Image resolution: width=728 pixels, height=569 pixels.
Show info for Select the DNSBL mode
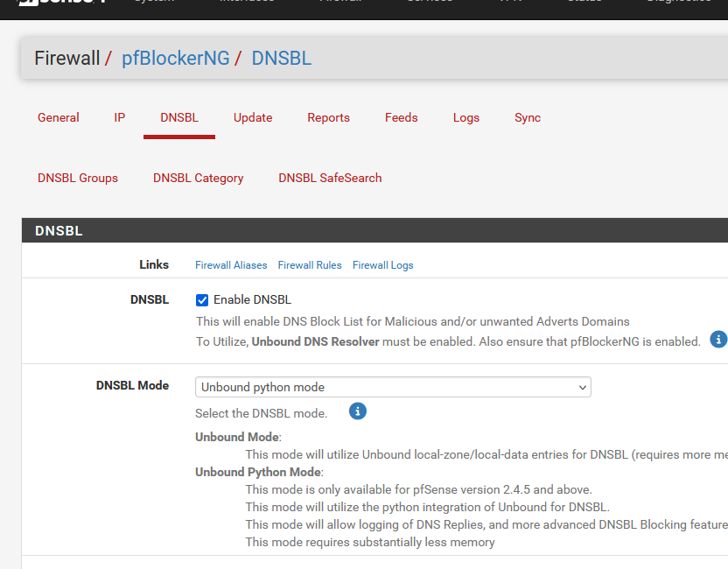tap(357, 411)
